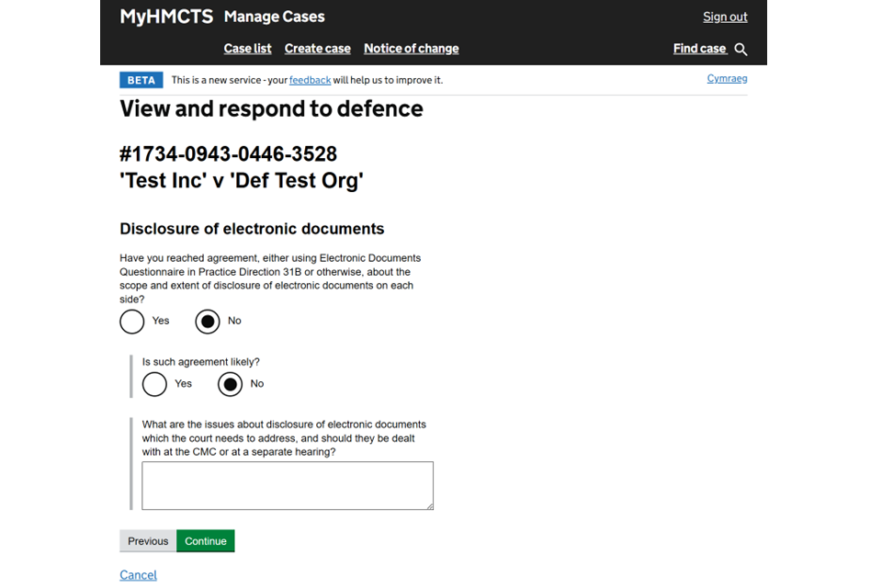The width and height of the screenshot is (882, 588).
Task: Open the feedback link in the banner
Action: 310,80
